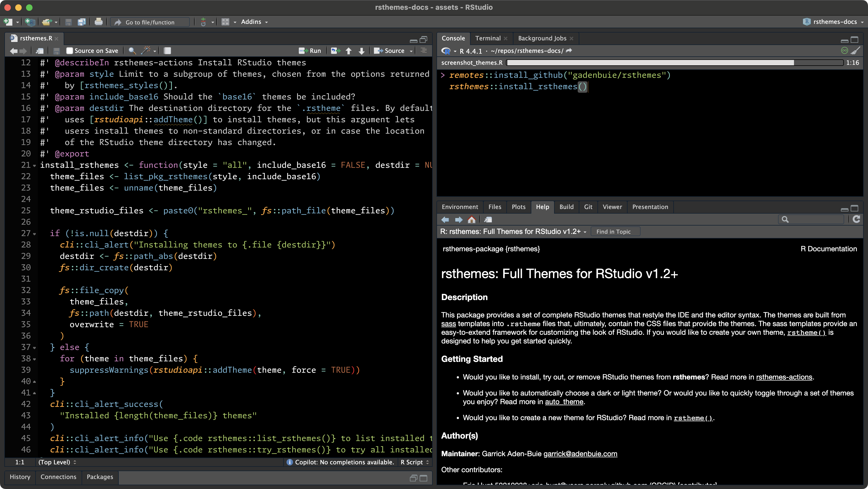Click the print file icon in main toolbar
Viewport: 868px width, 489px height.
click(98, 22)
